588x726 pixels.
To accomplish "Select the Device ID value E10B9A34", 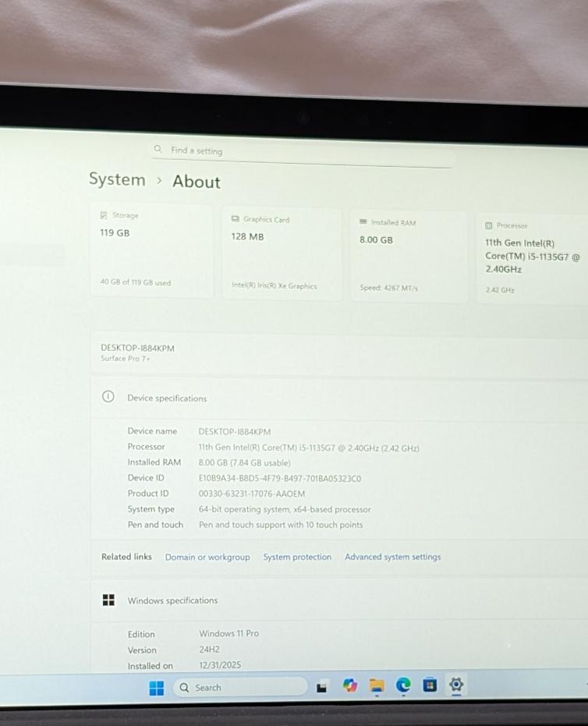I will (x=280, y=478).
